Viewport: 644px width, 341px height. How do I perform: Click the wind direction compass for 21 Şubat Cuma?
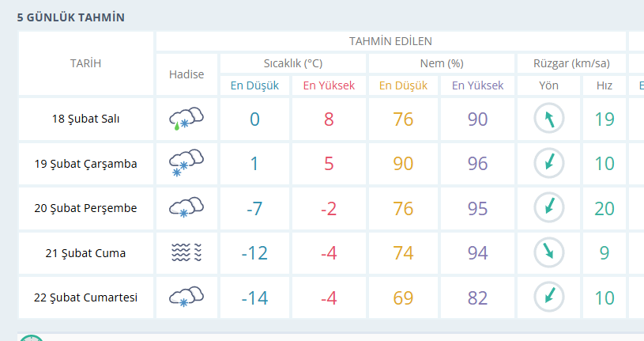(x=549, y=252)
